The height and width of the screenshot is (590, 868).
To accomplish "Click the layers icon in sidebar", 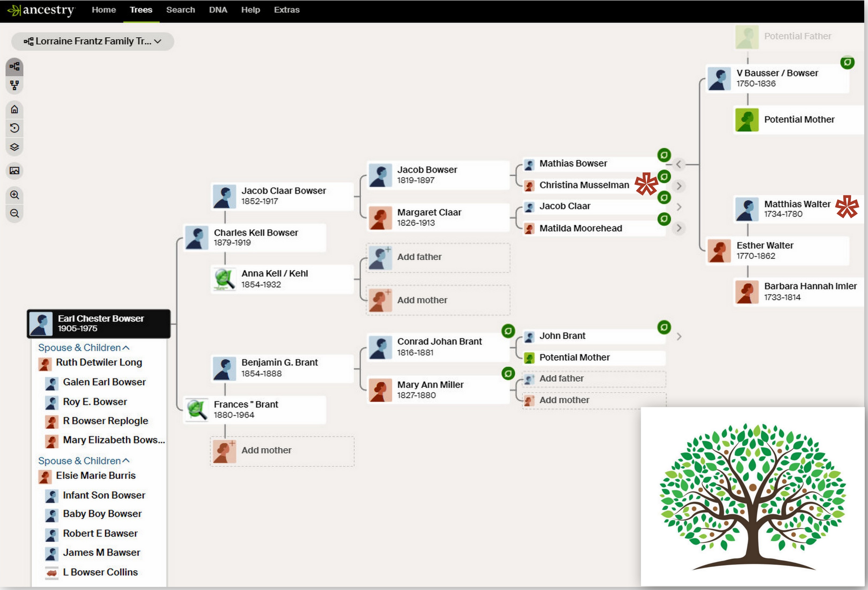I will pos(14,147).
